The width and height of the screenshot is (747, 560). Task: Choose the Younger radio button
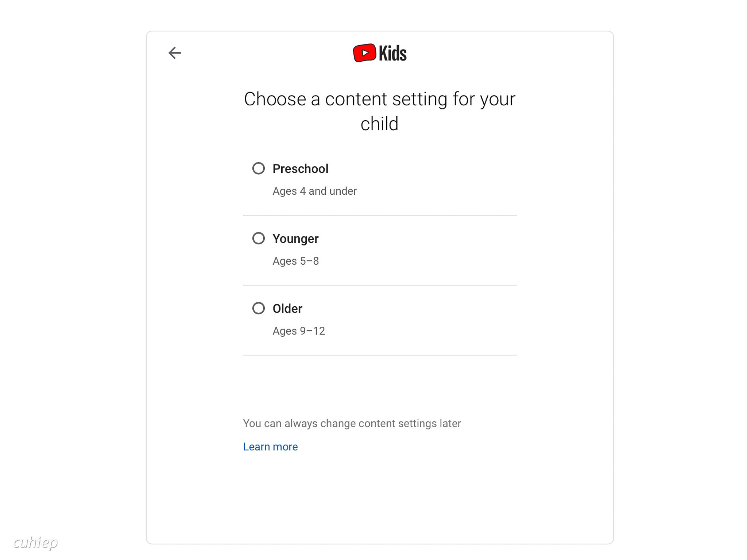(258, 238)
